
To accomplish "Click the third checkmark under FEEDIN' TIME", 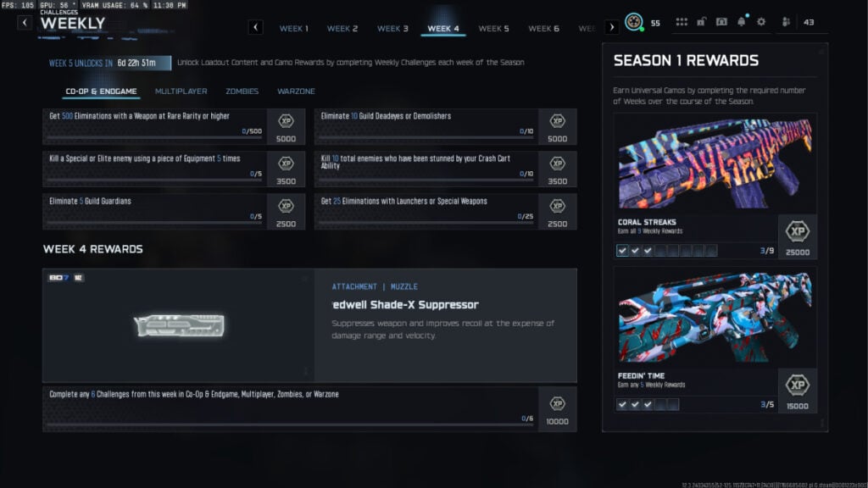I will (648, 404).
